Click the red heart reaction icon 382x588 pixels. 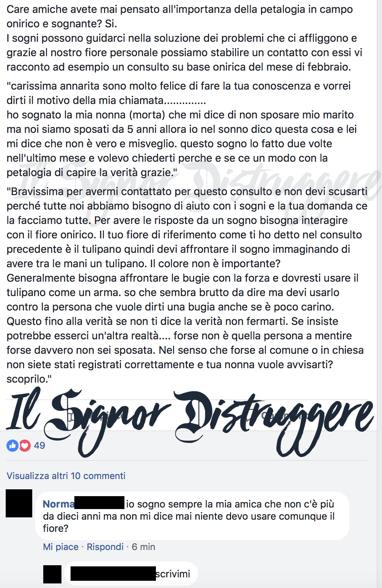coord(25,445)
